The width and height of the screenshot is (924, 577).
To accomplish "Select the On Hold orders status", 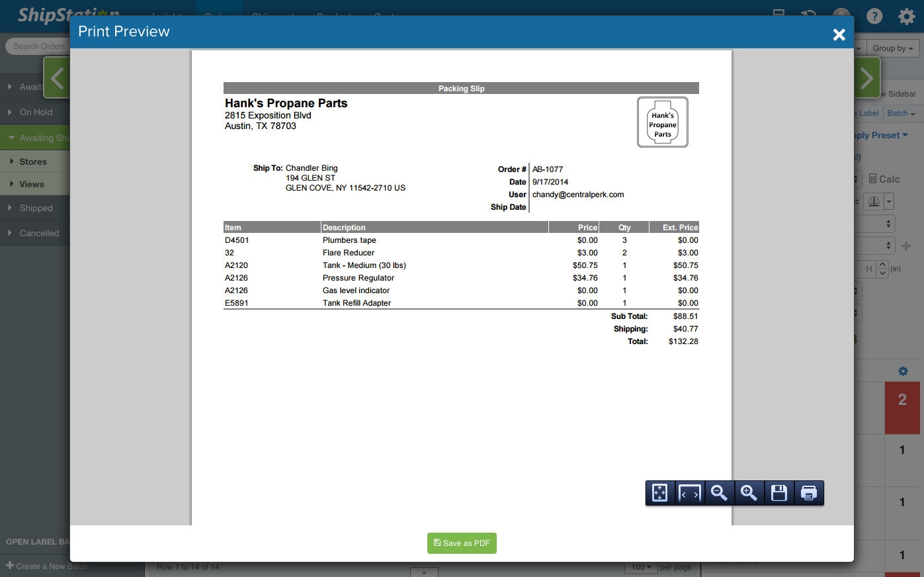I will (x=36, y=112).
